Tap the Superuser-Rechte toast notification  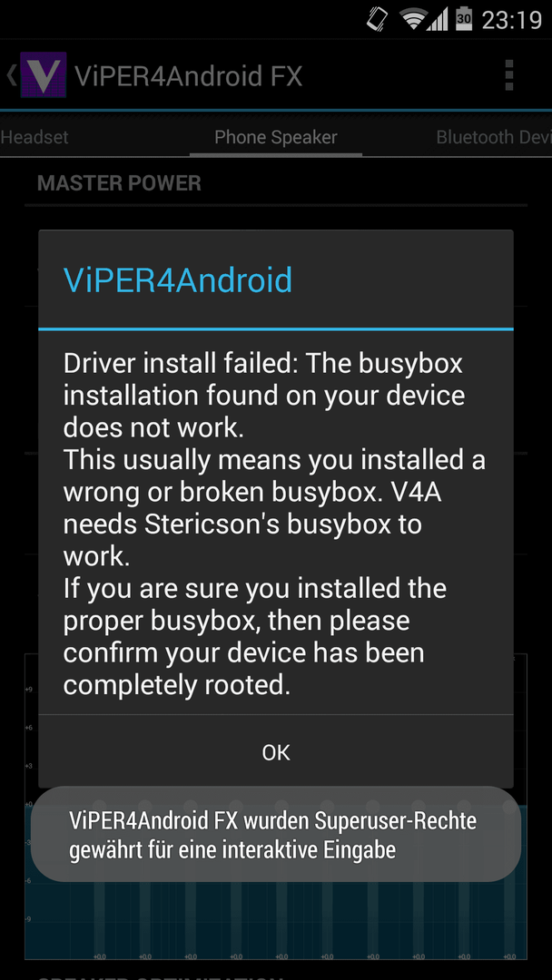(276, 835)
